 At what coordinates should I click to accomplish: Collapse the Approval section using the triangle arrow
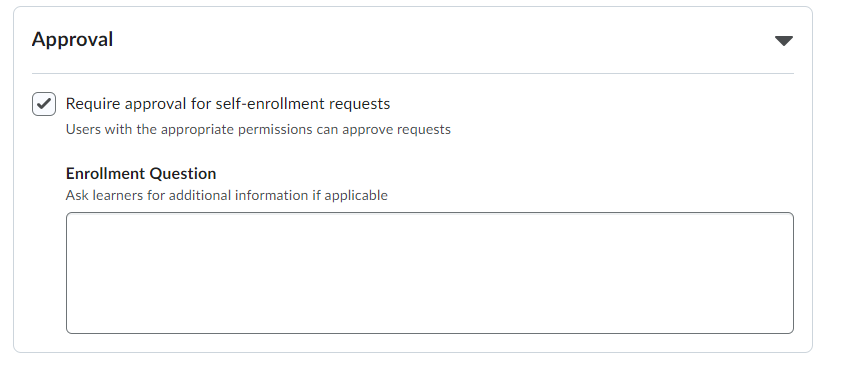coord(784,41)
